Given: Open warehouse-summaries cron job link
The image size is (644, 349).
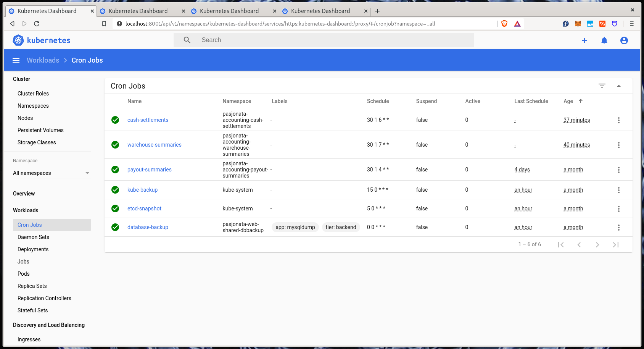Looking at the screenshot, I should (155, 145).
